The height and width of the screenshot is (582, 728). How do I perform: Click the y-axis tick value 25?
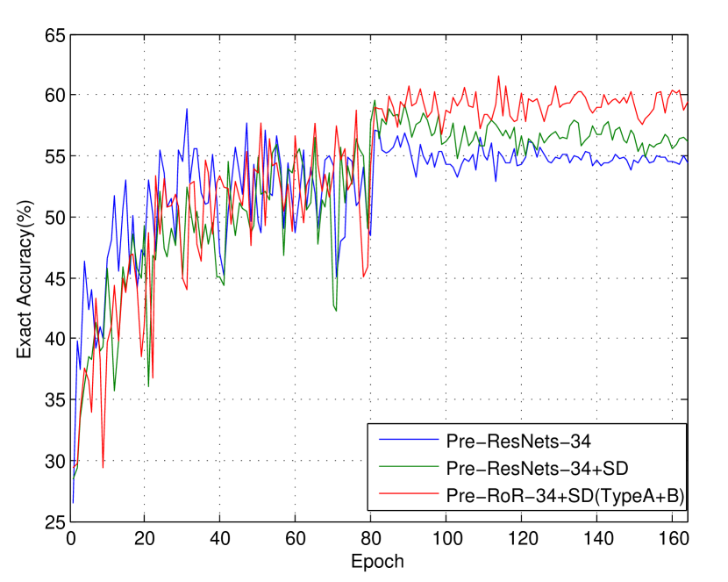coord(54,522)
